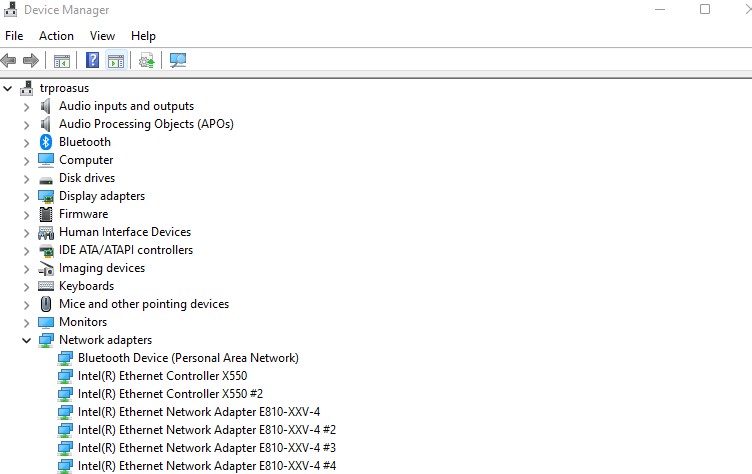This screenshot has height=474, width=752.
Task: Expand the Display adapters category
Action: point(27,196)
